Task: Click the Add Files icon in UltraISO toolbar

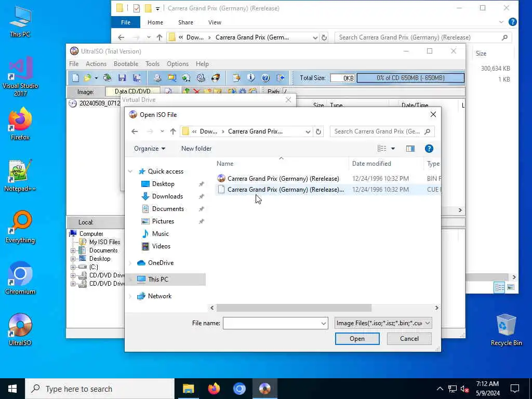Action: (236, 78)
